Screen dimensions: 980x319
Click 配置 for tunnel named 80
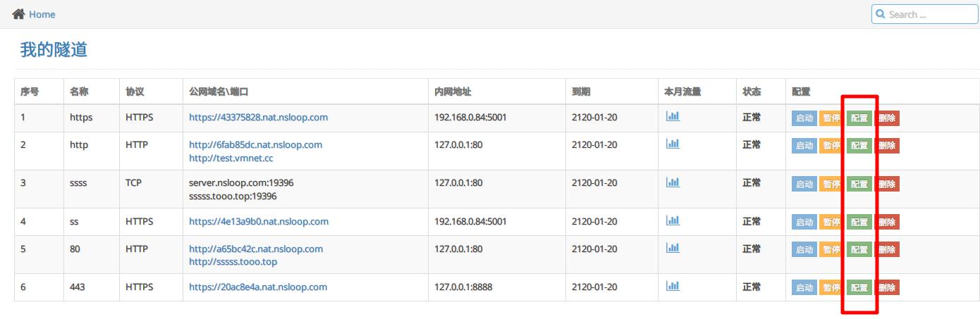tap(859, 249)
